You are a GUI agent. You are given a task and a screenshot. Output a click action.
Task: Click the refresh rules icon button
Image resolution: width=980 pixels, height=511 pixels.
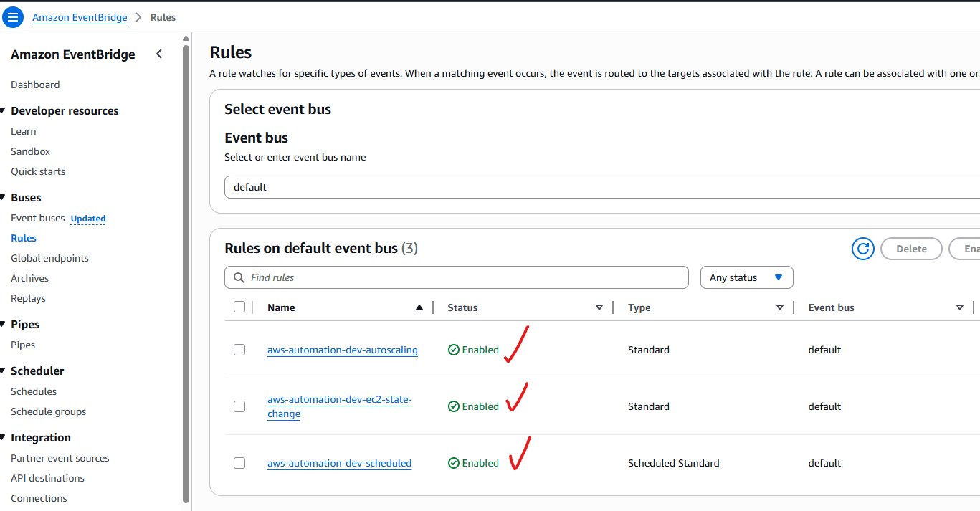coord(862,249)
